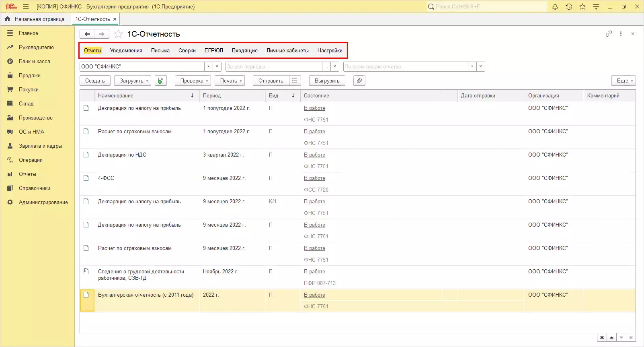The image size is (644, 347).
Task: Open the history clock icon
Action: [x=569, y=7]
